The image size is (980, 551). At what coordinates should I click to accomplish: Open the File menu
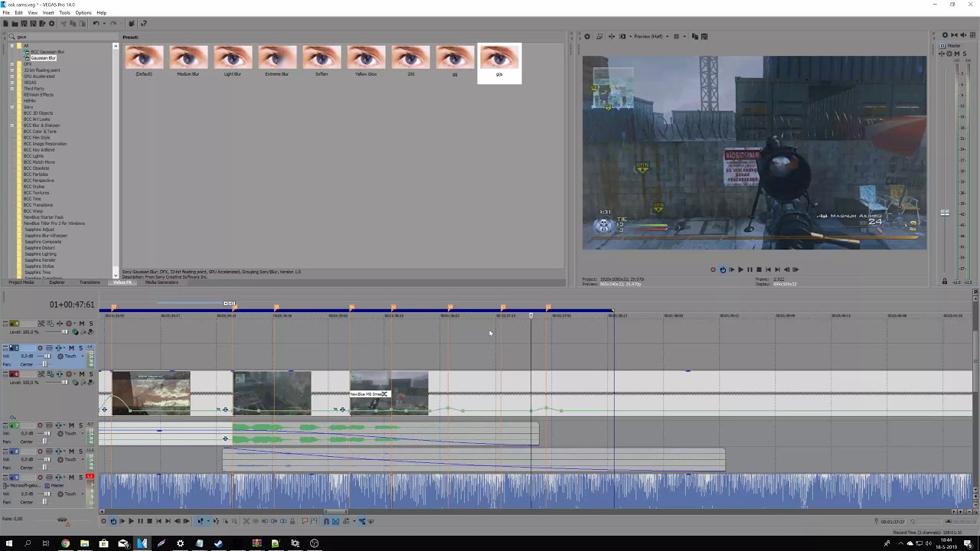tap(6, 13)
